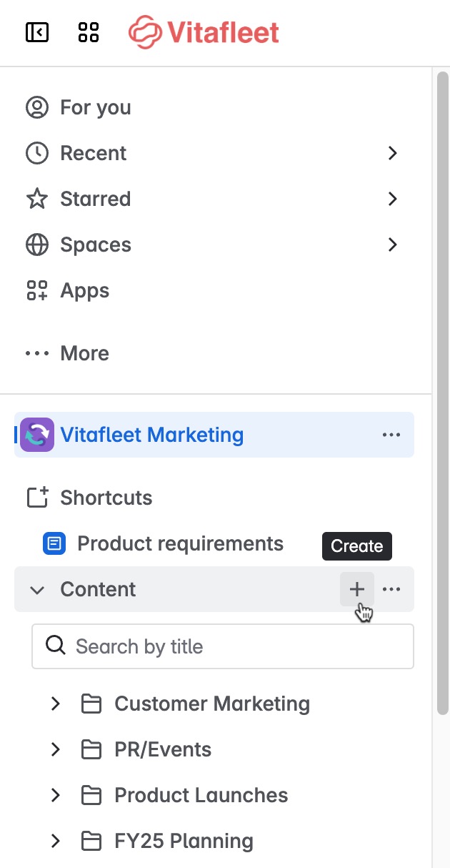This screenshot has width=450, height=868.
Task: Open the Apps menu item
Action: point(84,290)
